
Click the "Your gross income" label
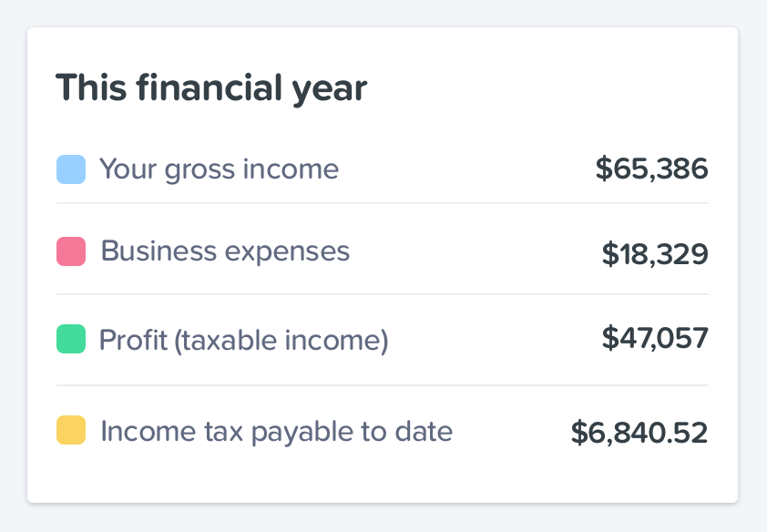tap(219, 169)
